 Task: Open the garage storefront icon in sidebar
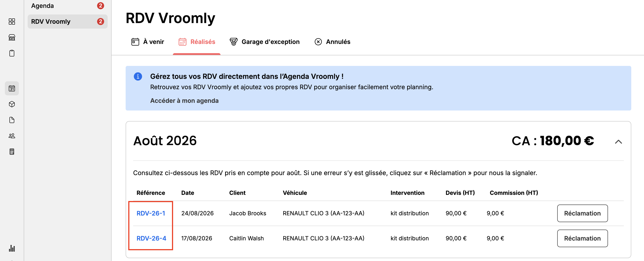pos(12,37)
